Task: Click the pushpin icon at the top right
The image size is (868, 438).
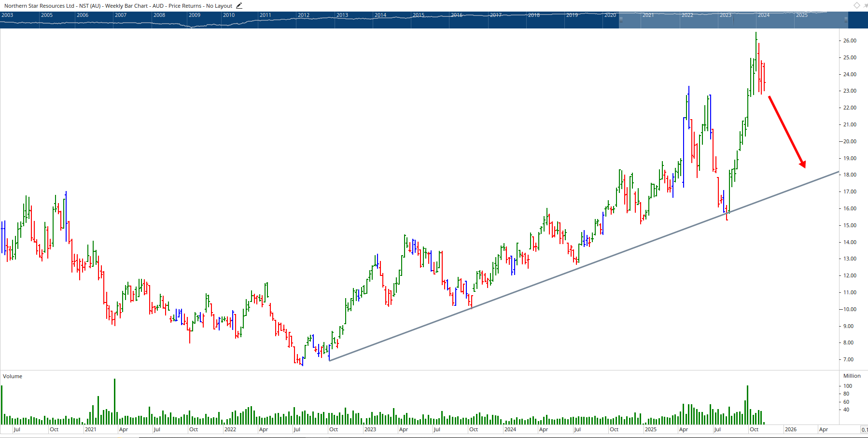Action: (x=865, y=5)
